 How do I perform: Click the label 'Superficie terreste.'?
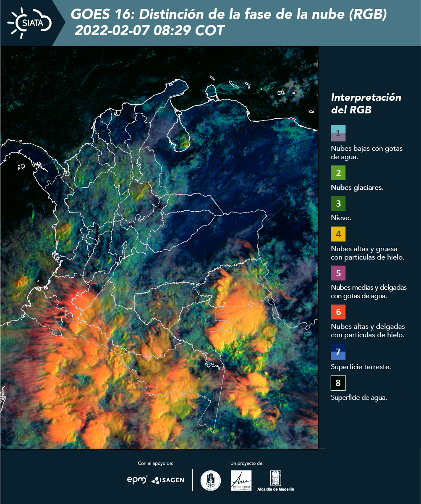pos(361,367)
